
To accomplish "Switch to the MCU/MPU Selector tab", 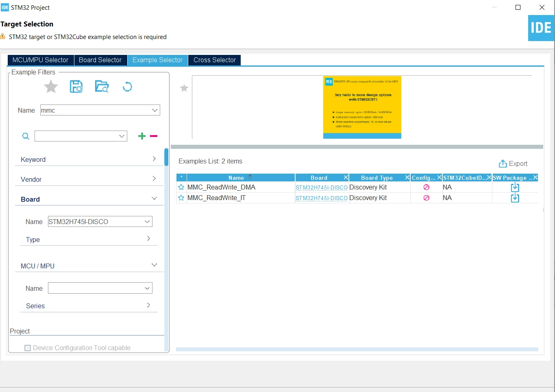I will pos(40,60).
